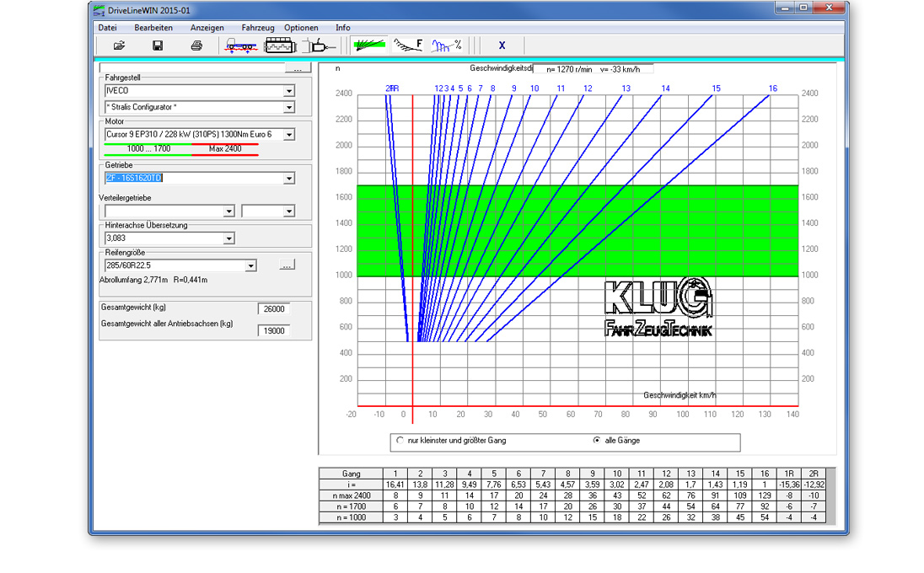This screenshot has width=924, height=573.
Task: Click the blue X toolbar button
Action: 502,46
